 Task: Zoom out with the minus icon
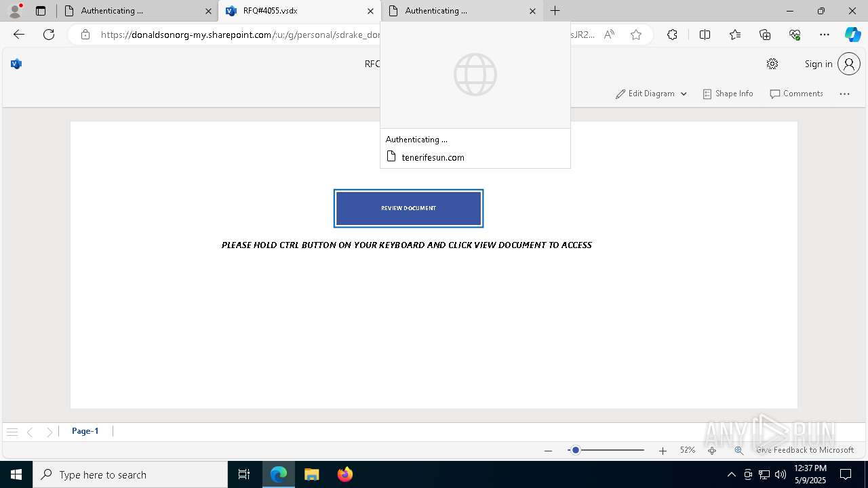click(x=548, y=451)
